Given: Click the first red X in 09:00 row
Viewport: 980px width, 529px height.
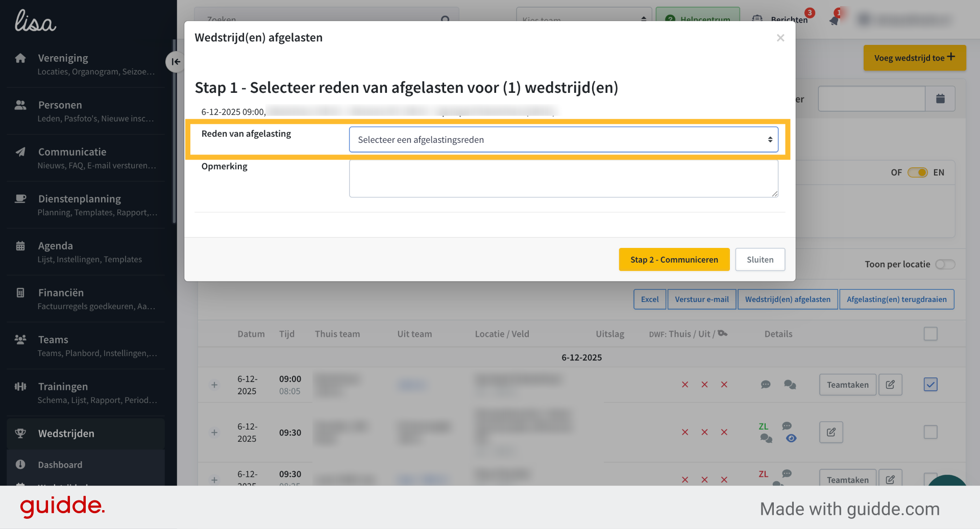Looking at the screenshot, I should (x=685, y=385).
